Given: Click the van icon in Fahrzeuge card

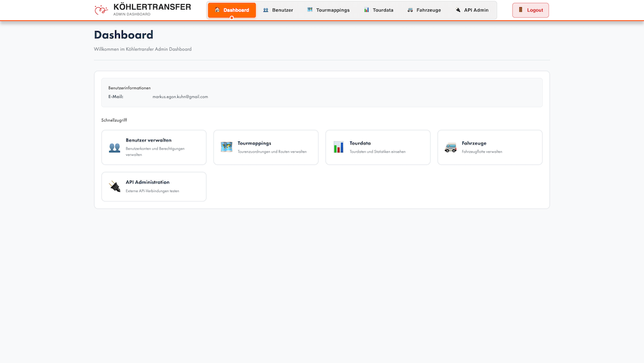Looking at the screenshot, I should [x=451, y=147].
